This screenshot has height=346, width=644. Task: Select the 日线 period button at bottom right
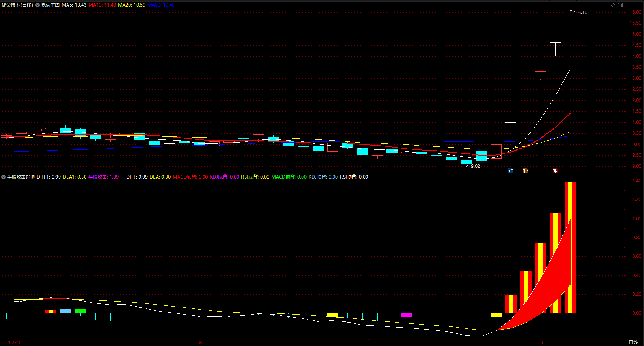[x=633, y=342]
